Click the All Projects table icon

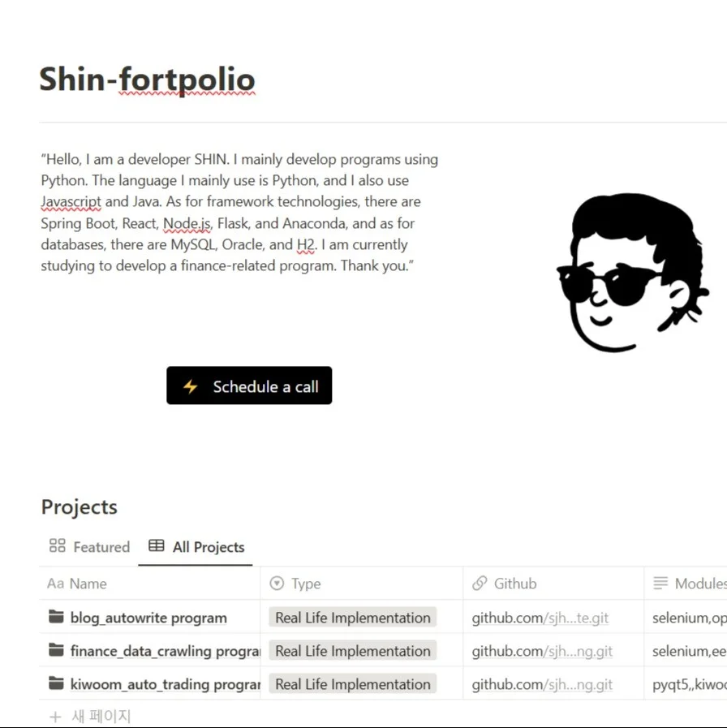coord(157,546)
